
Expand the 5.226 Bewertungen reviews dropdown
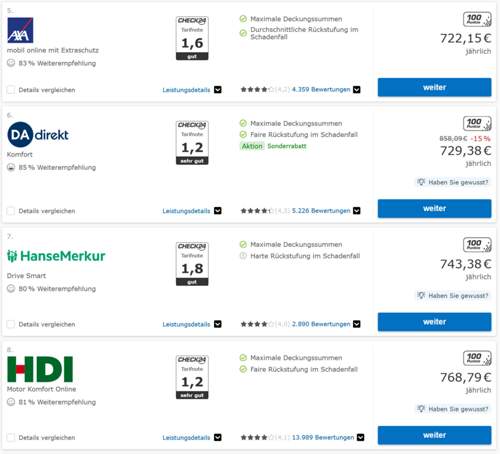point(357,211)
